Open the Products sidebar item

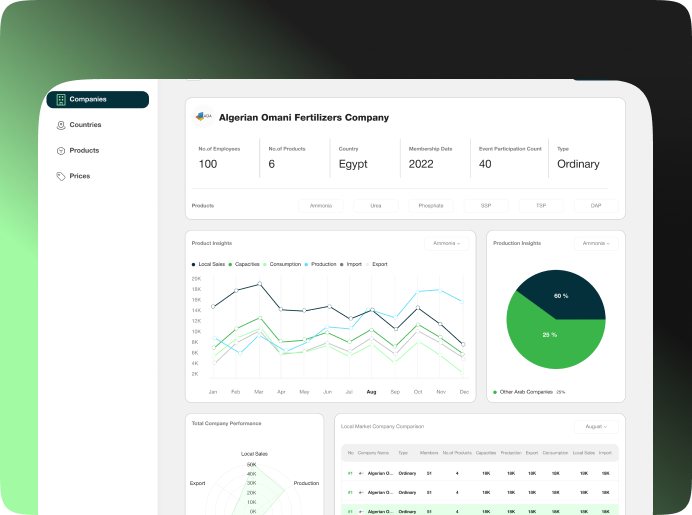pyautogui.click(x=84, y=150)
